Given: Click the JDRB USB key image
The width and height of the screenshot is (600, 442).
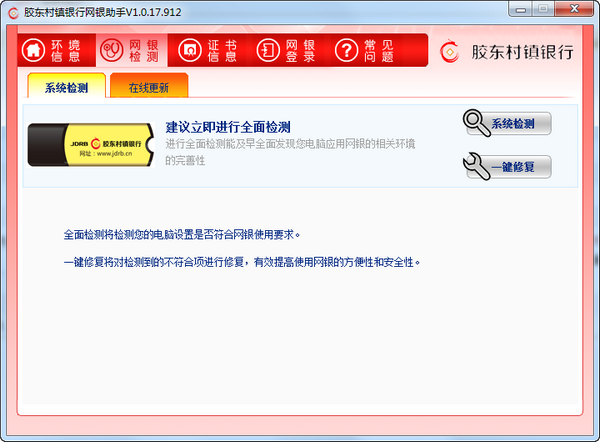Looking at the screenshot, I should click(92, 146).
